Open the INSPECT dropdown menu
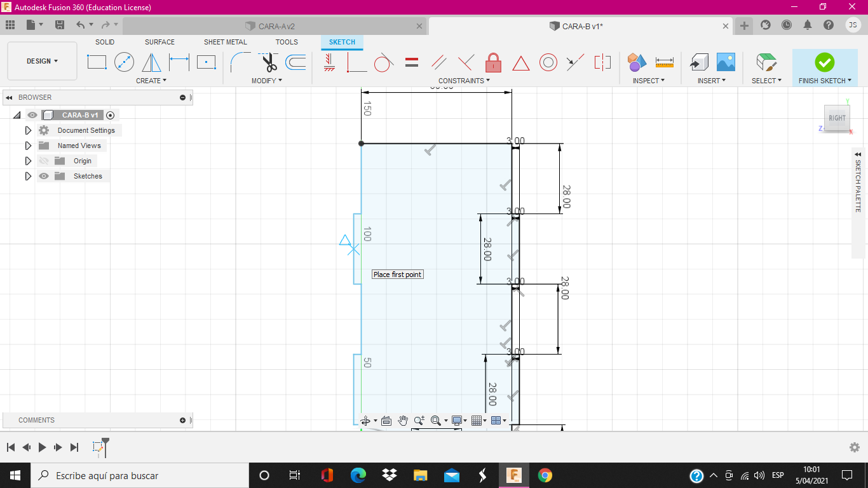The width and height of the screenshot is (868, 488). [649, 81]
